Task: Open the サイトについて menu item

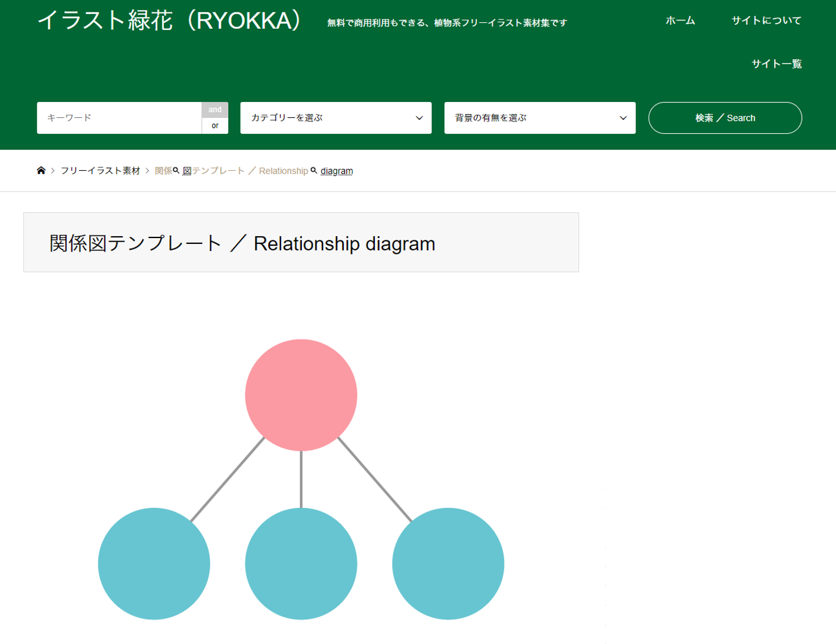Action: pos(766,21)
